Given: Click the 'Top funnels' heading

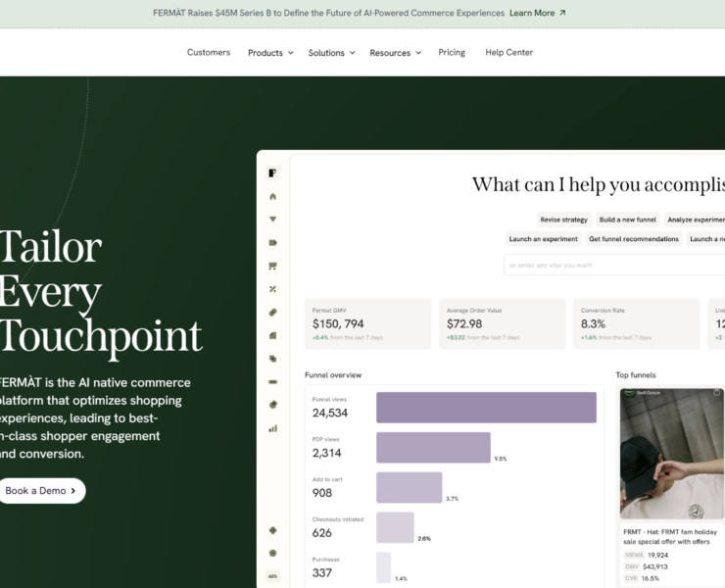Looking at the screenshot, I should click(x=636, y=375).
